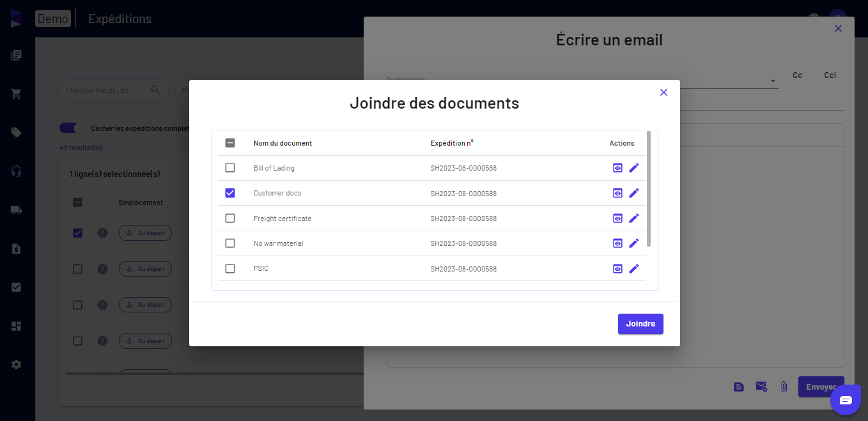Click the No war material document name
The image size is (868, 421).
tap(278, 243)
